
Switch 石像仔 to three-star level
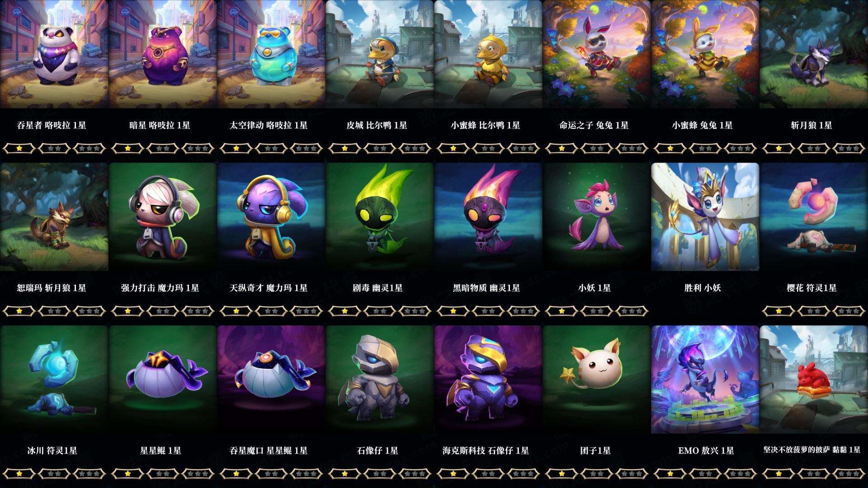415,474
